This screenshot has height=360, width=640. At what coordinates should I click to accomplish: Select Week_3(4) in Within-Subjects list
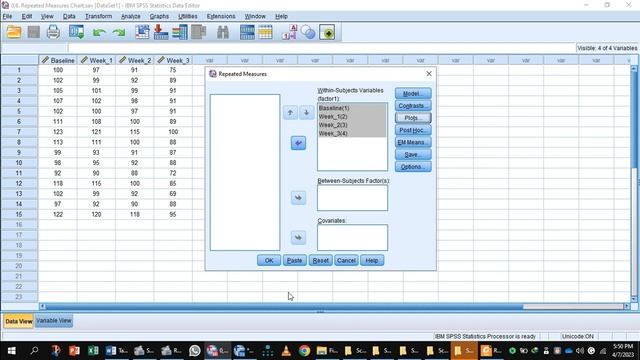352,133
